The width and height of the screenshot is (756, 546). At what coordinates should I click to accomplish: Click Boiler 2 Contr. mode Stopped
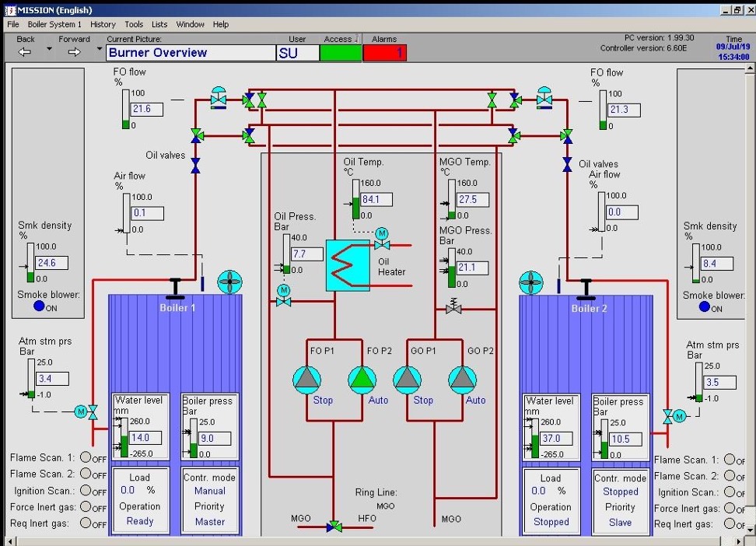tap(621, 492)
